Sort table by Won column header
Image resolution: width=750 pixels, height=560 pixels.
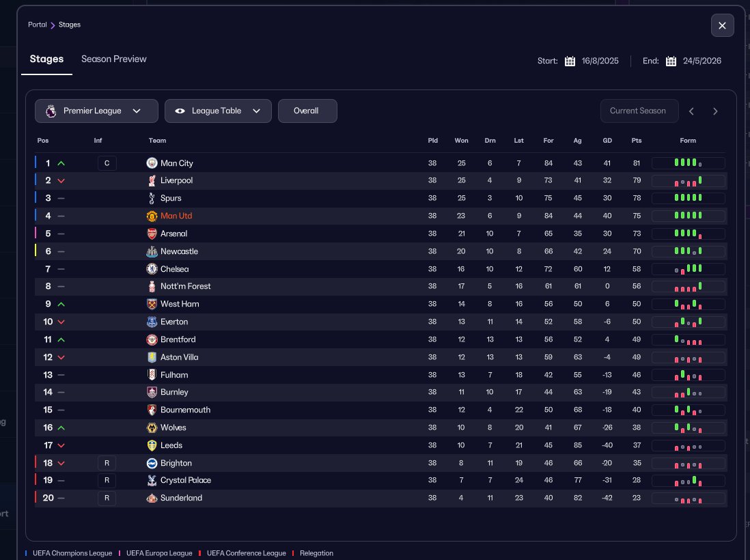[461, 141]
